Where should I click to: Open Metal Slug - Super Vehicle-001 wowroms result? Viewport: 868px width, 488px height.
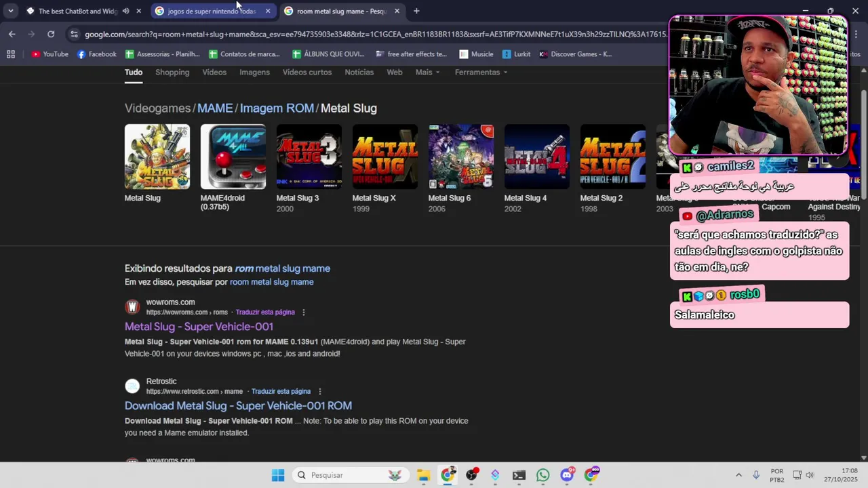(199, 327)
